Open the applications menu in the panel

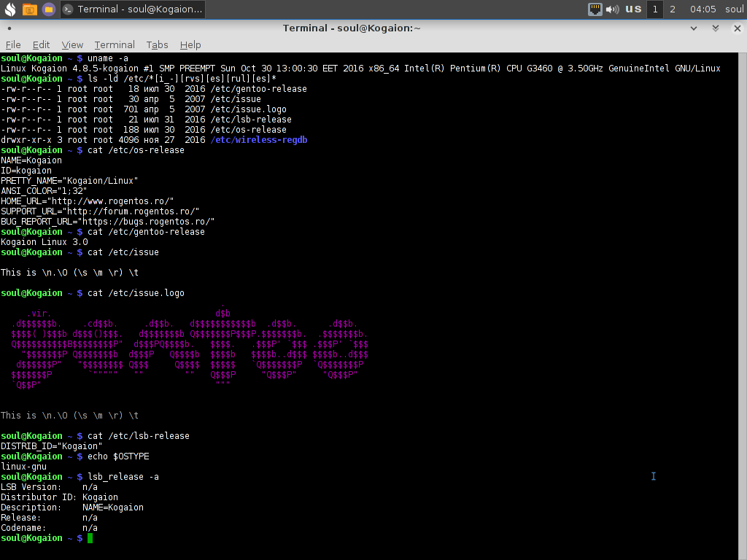click(9, 9)
